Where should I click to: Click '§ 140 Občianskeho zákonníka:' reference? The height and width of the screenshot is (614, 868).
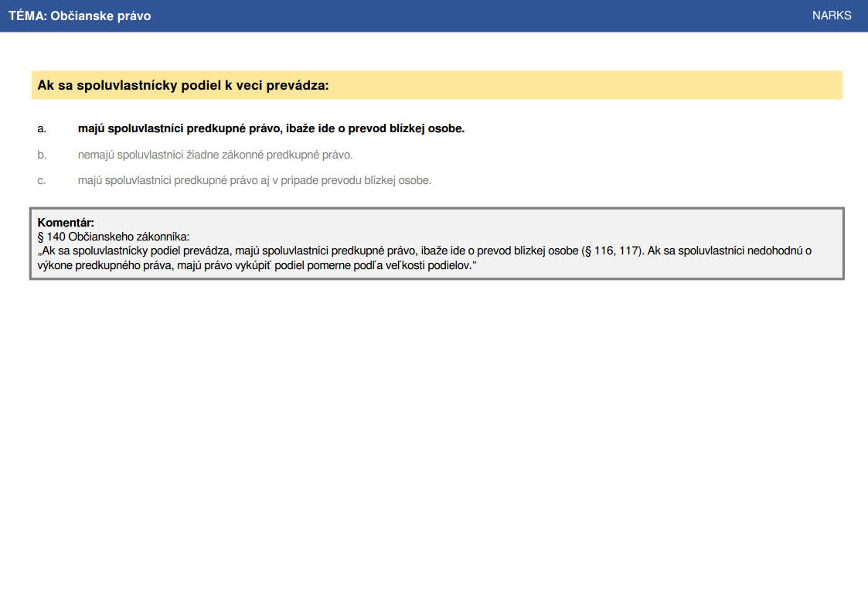coord(113,237)
